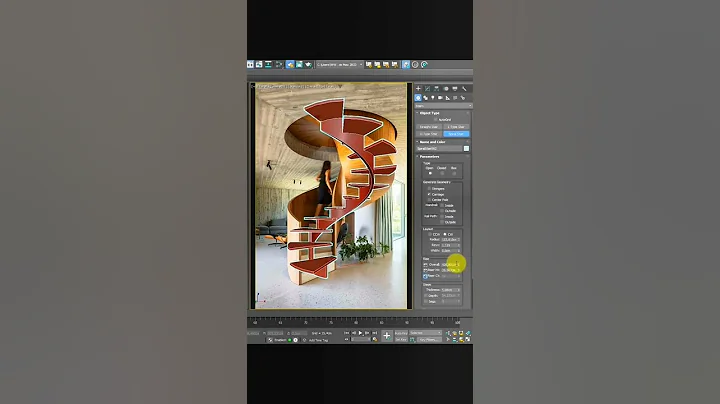The height and width of the screenshot is (404, 720).
Task: Click the object name field SpiralStair
Action: [x=439, y=148]
